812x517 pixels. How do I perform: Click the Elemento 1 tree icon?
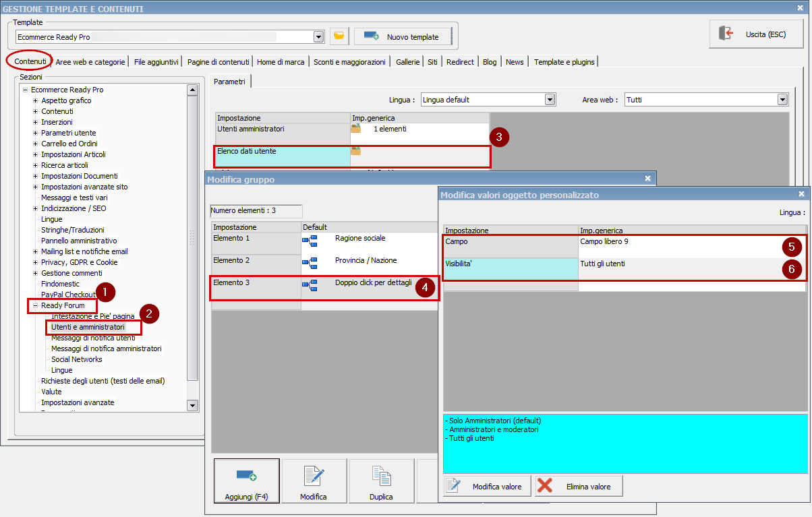pyautogui.click(x=310, y=241)
